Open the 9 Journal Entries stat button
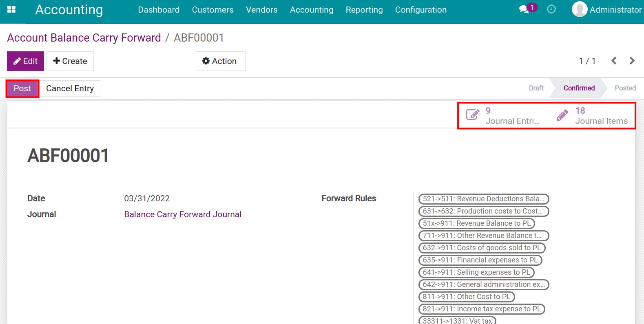Screen dimensions: 644x324 pyautogui.click(x=502, y=116)
